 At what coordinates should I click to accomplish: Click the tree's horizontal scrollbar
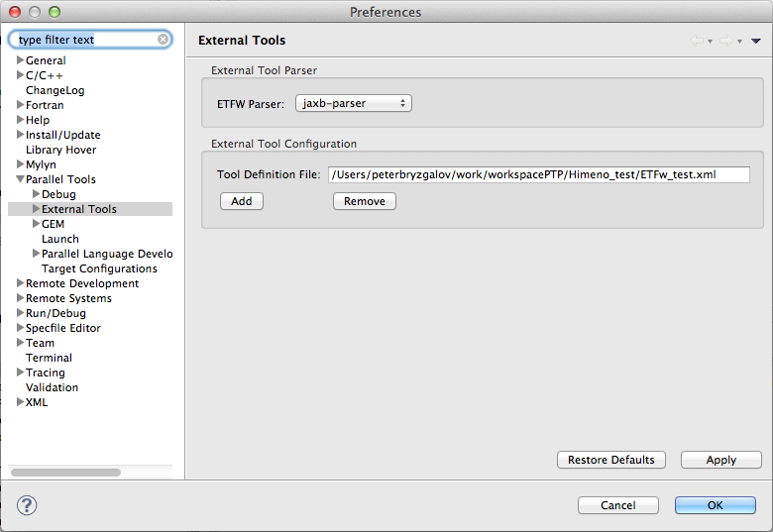tap(66, 473)
